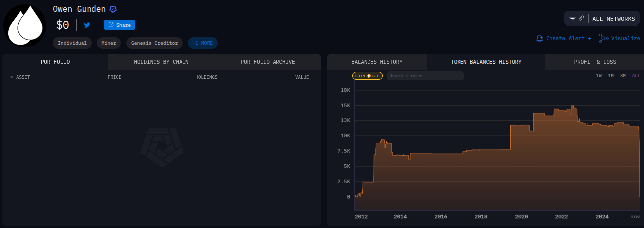Click the Visualize graph nodes icon
644x228 pixels.
pos(603,38)
